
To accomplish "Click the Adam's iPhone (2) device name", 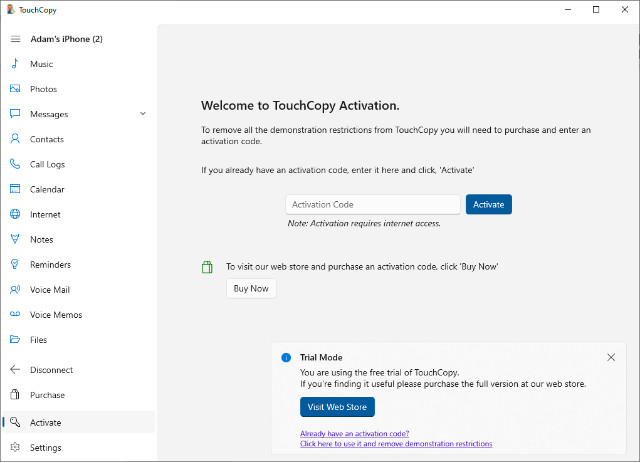I will (67, 39).
